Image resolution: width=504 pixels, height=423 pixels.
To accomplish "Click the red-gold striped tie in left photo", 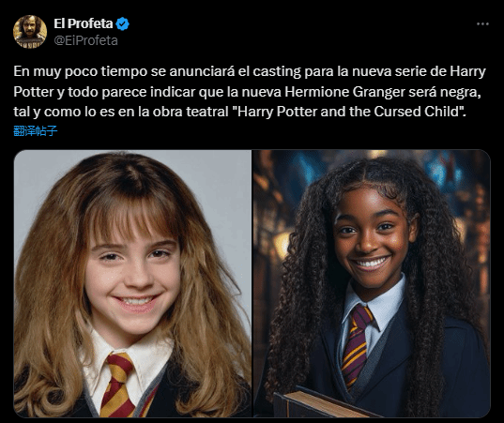I will 117,385.
